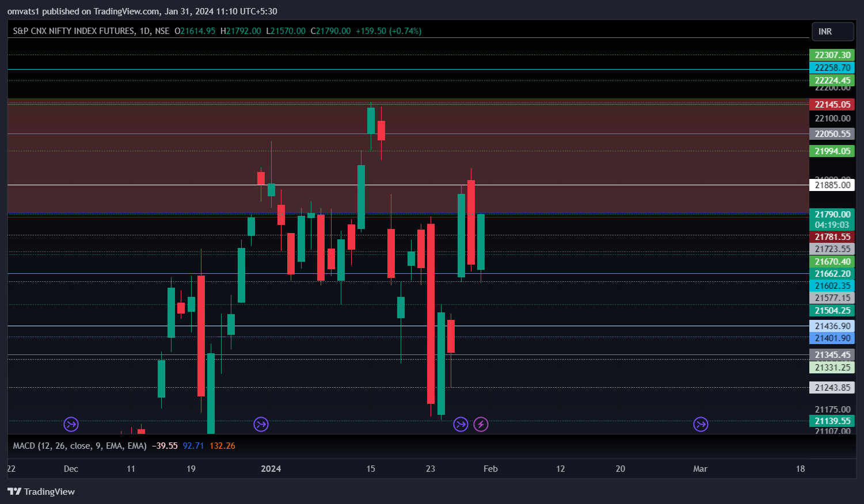Click the MACD value 92.71
The image size is (864, 504).
193,446
